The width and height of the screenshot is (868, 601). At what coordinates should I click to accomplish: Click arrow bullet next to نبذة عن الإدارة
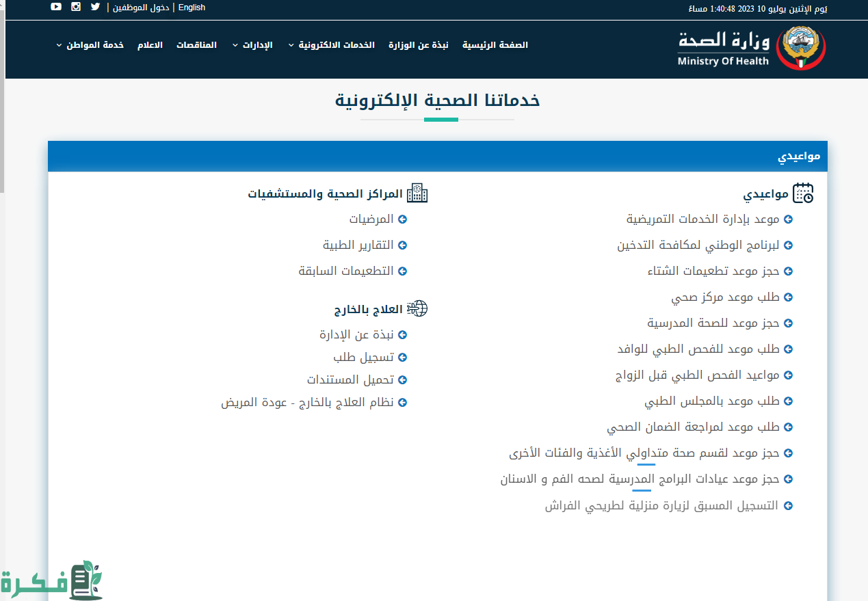tap(402, 335)
